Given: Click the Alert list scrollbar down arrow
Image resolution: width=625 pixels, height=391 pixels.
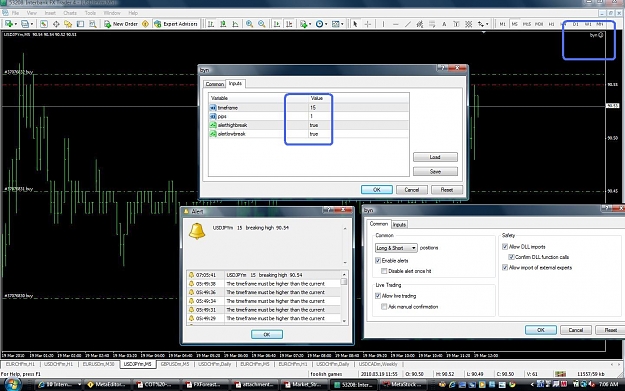Looking at the screenshot, I should (x=344, y=321).
